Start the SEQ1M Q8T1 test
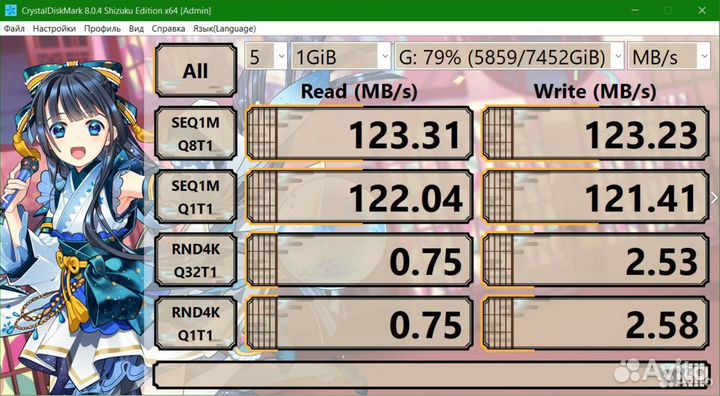Viewport: 720px width, 396px height. tap(196, 134)
